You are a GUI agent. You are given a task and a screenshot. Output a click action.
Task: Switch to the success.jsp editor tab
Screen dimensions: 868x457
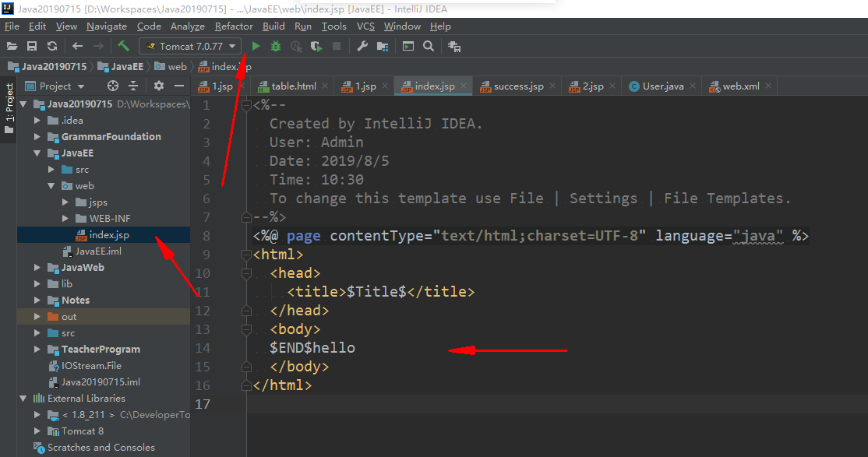point(518,86)
